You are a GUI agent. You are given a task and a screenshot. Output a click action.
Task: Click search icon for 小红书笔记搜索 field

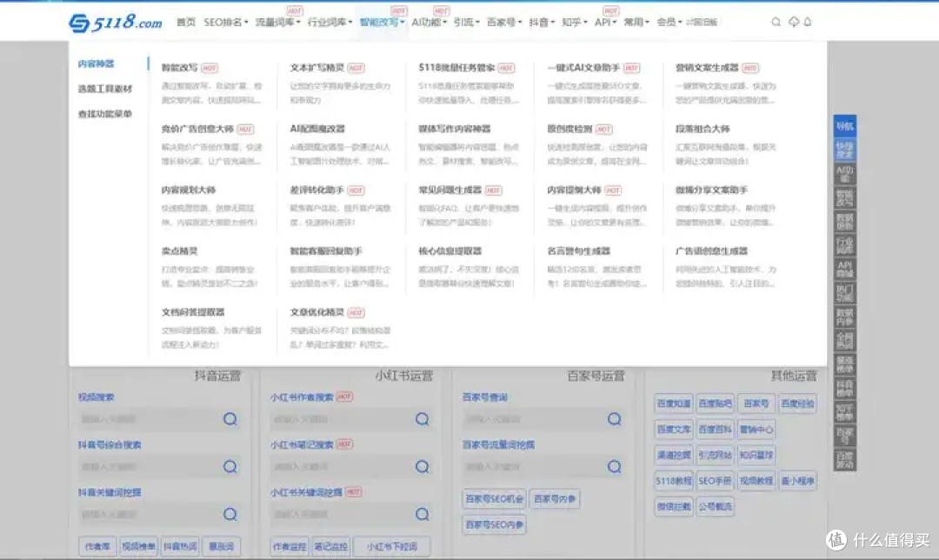click(423, 467)
